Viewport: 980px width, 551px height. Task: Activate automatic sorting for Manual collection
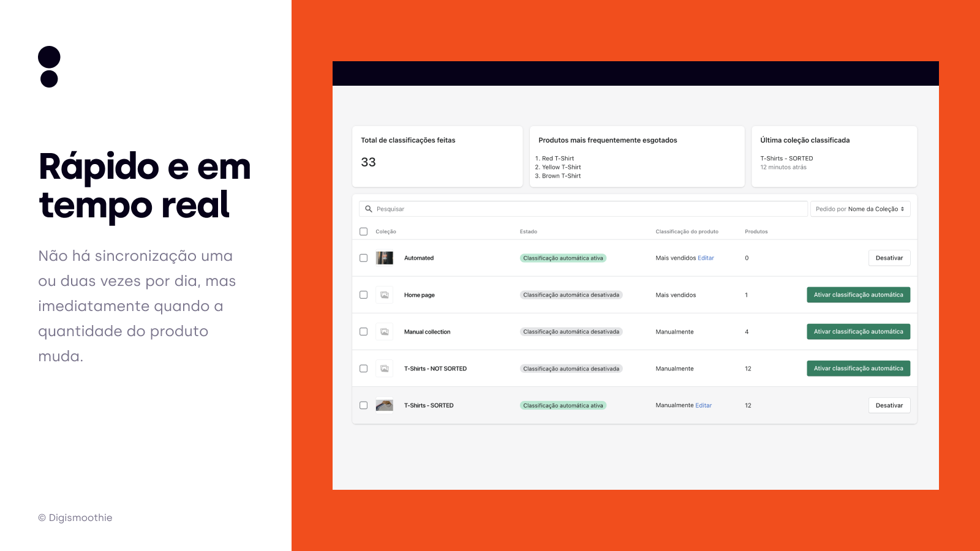(x=858, y=331)
